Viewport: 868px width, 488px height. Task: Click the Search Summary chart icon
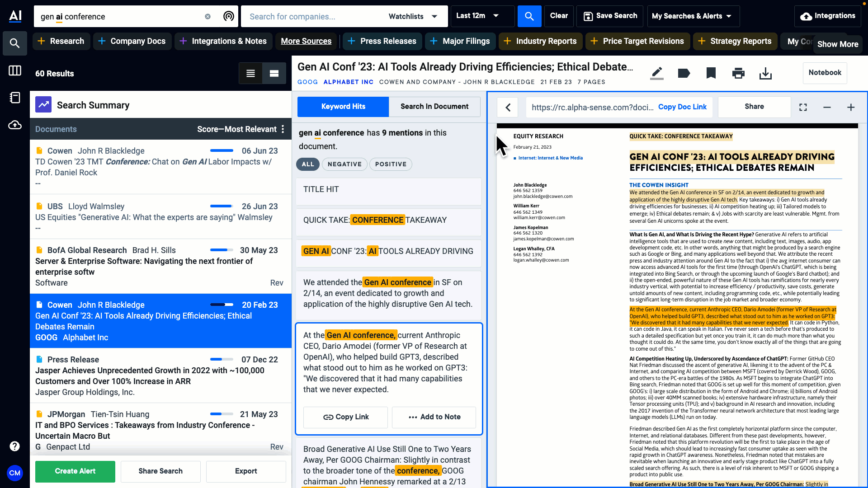[43, 105]
